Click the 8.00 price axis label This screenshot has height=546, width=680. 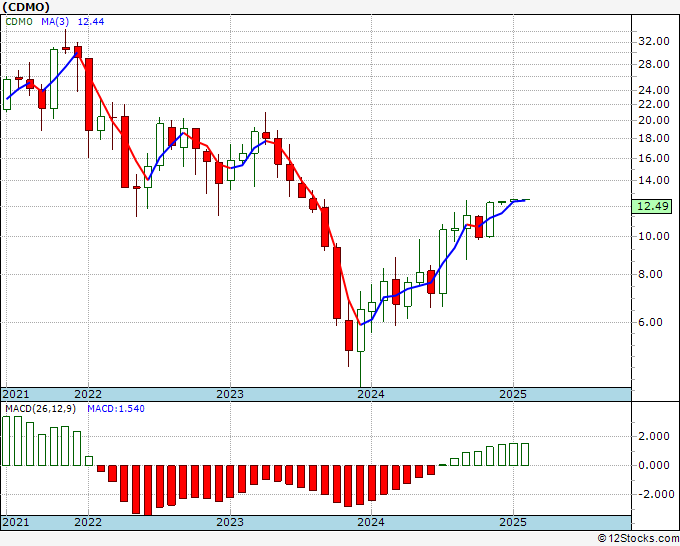click(651, 275)
